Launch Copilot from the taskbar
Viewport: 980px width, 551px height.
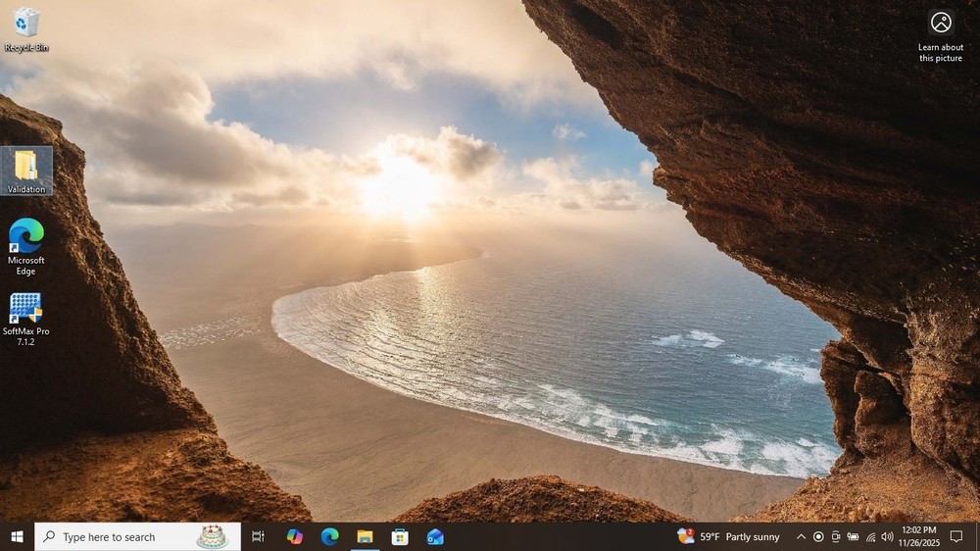[x=294, y=536]
